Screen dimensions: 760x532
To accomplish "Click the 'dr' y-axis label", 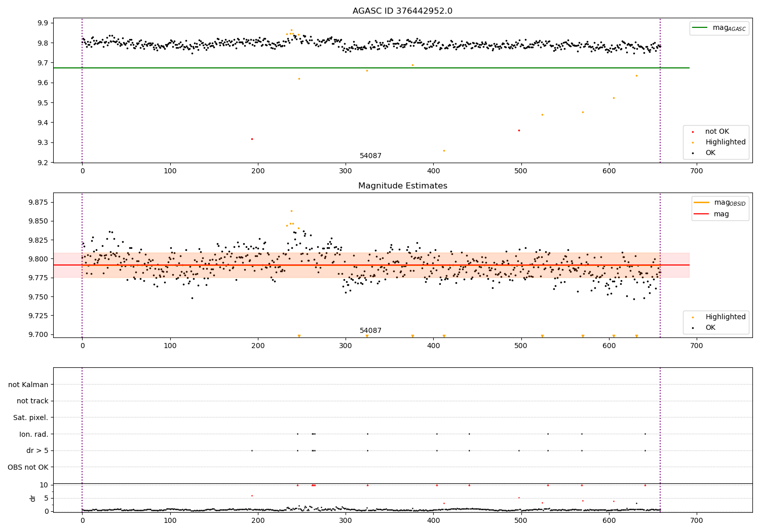I will tap(33, 498).
